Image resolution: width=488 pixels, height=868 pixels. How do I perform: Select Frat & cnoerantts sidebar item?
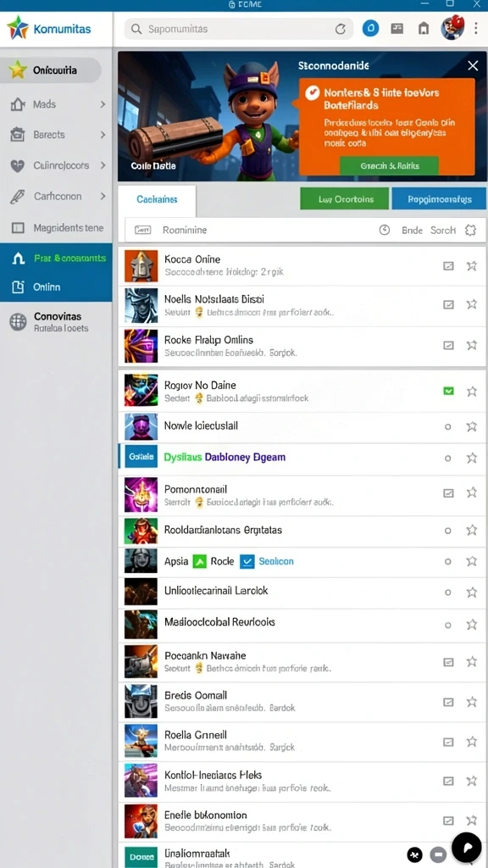click(56, 258)
